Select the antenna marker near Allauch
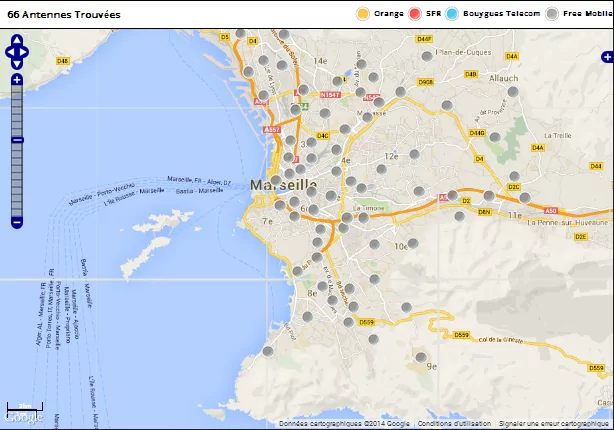614x430 pixels. tap(513, 91)
